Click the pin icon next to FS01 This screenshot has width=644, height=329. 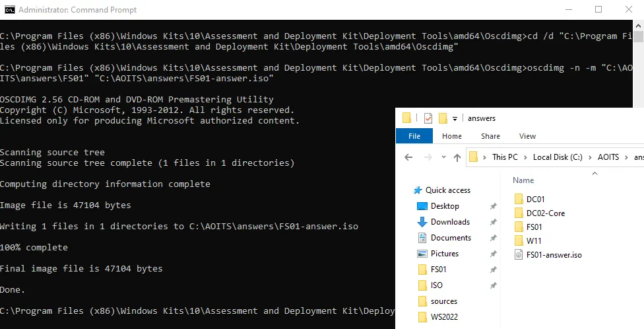(494, 270)
